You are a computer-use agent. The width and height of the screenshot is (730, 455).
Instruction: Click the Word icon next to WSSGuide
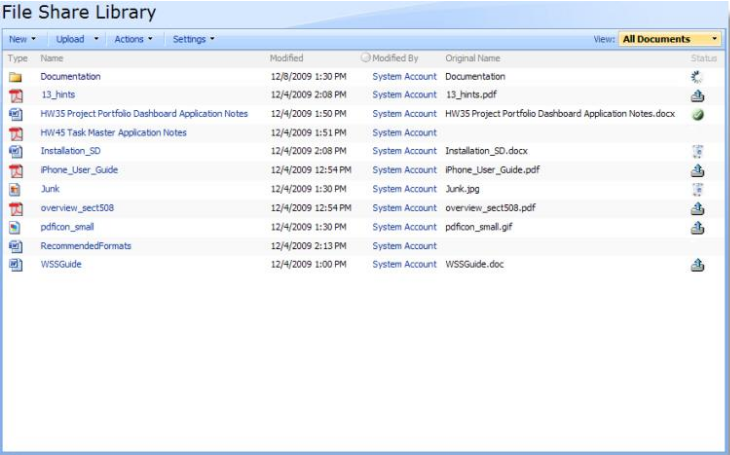point(16,265)
